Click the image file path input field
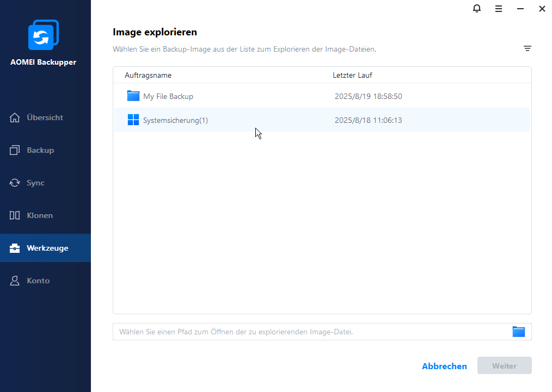Screen dimensions: 552x392 pyautogui.click(x=310, y=332)
